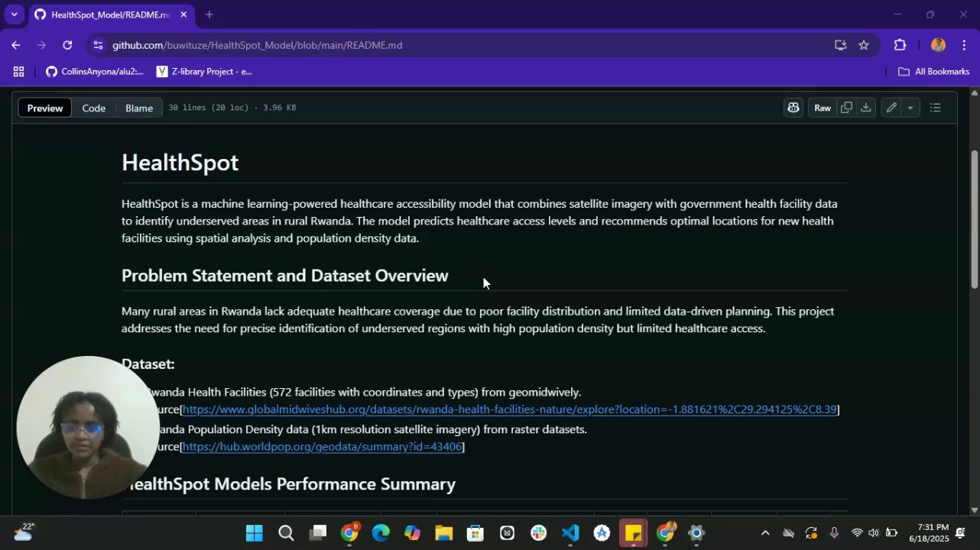Open the Chrome profile avatar

click(x=938, y=45)
